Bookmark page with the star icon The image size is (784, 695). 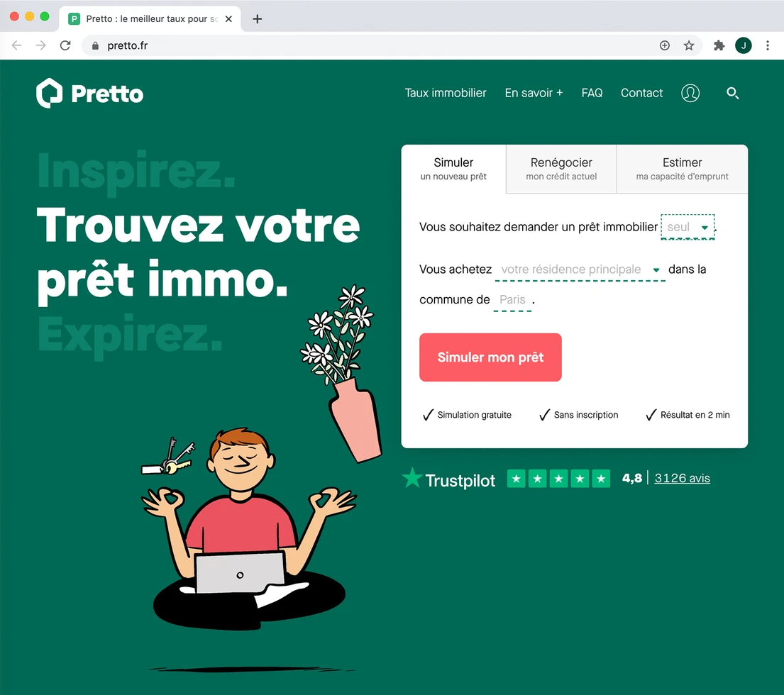[688, 45]
